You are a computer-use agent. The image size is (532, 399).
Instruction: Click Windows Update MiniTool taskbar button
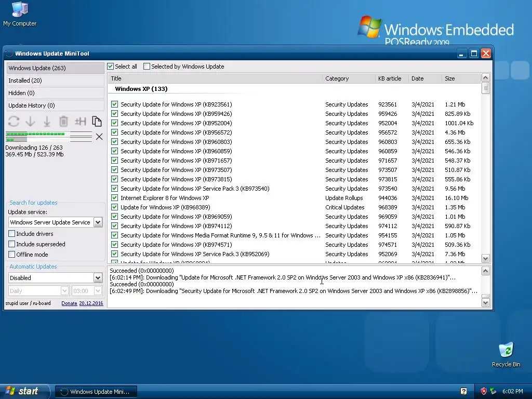pyautogui.click(x=96, y=392)
